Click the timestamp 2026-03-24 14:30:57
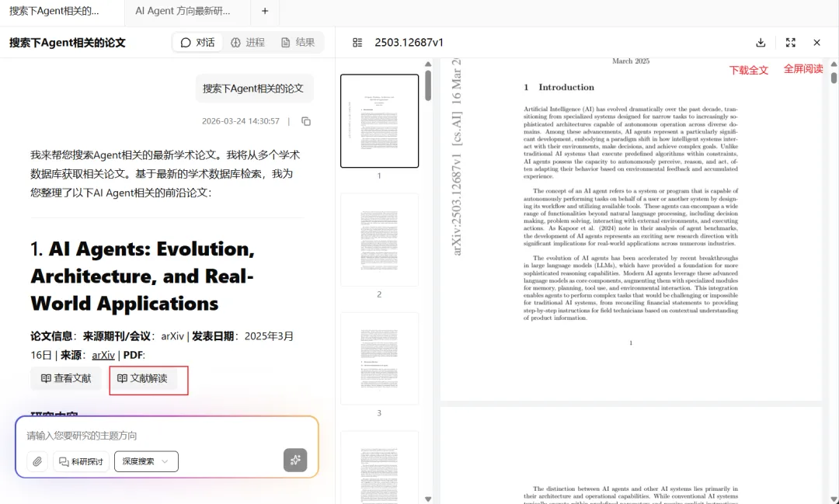 pyautogui.click(x=240, y=121)
